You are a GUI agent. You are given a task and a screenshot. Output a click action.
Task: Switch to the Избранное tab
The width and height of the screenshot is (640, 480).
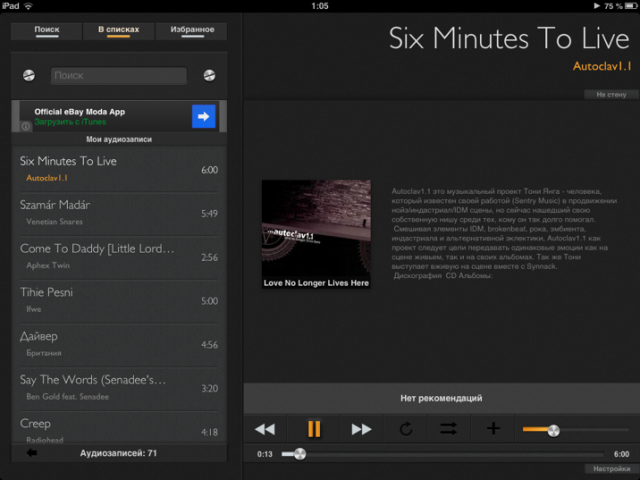(192, 31)
